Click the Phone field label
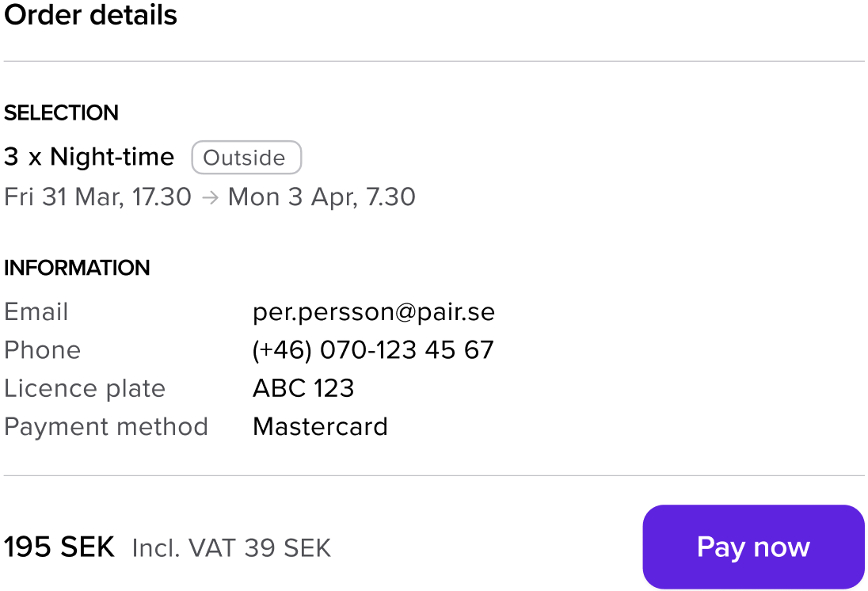The image size is (868, 591). [x=43, y=350]
